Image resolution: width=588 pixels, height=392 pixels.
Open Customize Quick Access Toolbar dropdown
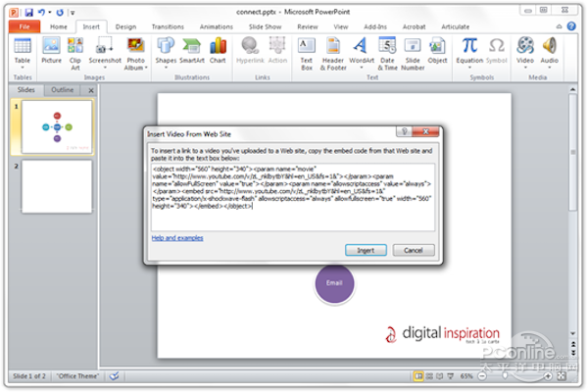click(73, 13)
